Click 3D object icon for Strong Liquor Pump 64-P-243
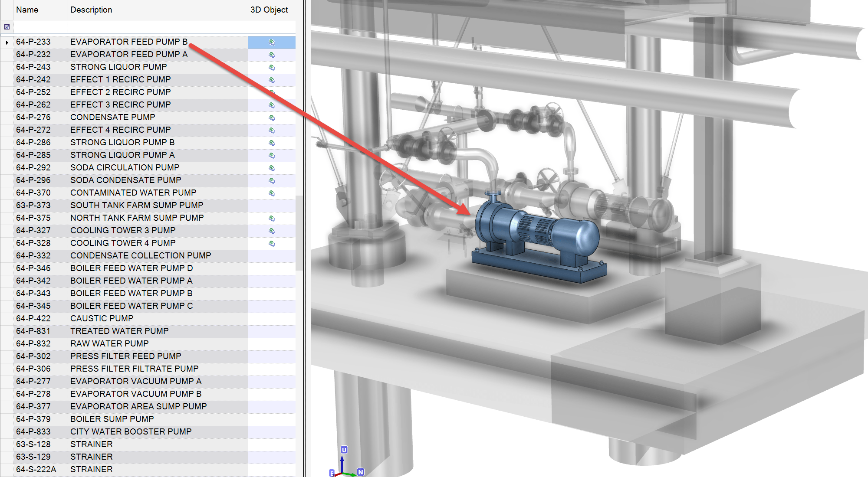 [272, 67]
